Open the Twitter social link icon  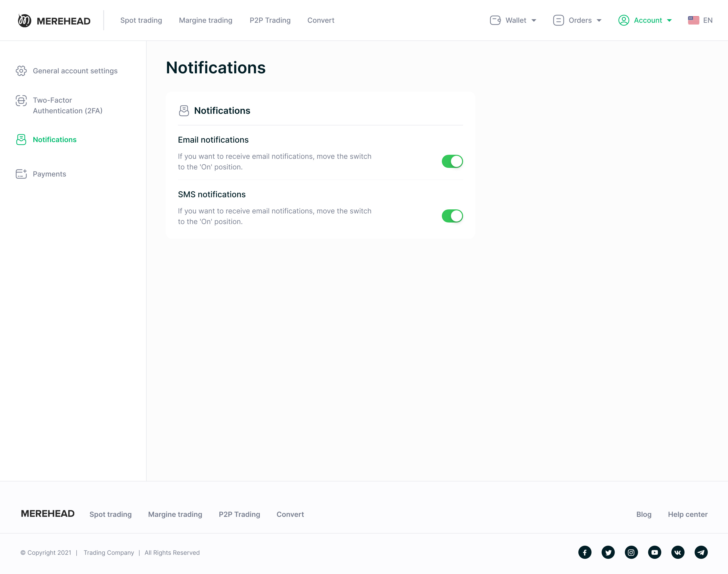(608, 552)
